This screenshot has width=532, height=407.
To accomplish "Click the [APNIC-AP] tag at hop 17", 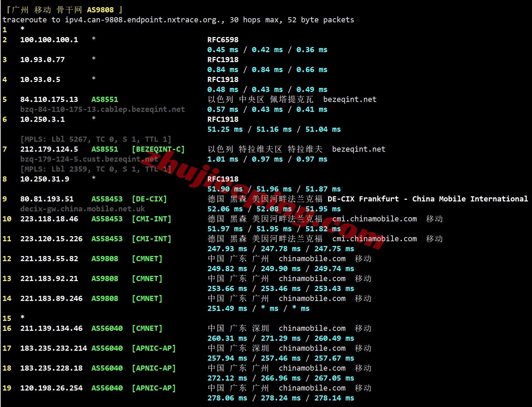I will pyautogui.click(x=154, y=348).
